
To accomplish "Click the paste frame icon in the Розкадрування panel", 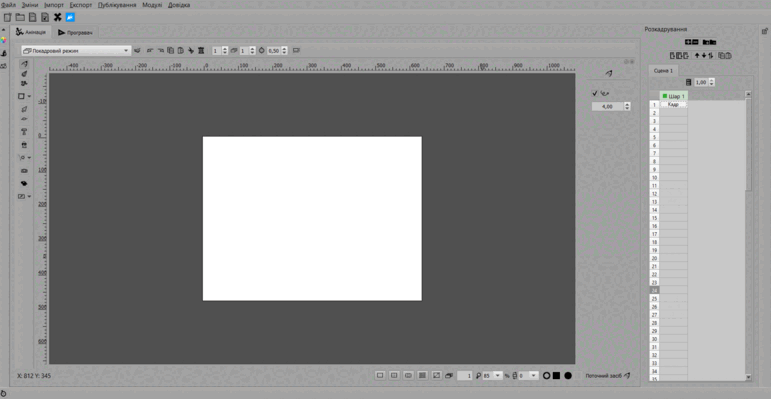I will coord(728,56).
